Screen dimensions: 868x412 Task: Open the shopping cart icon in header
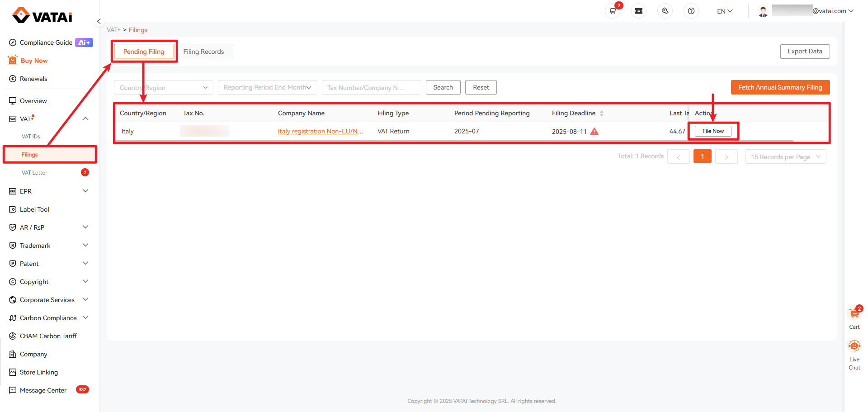click(x=613, y=11)
